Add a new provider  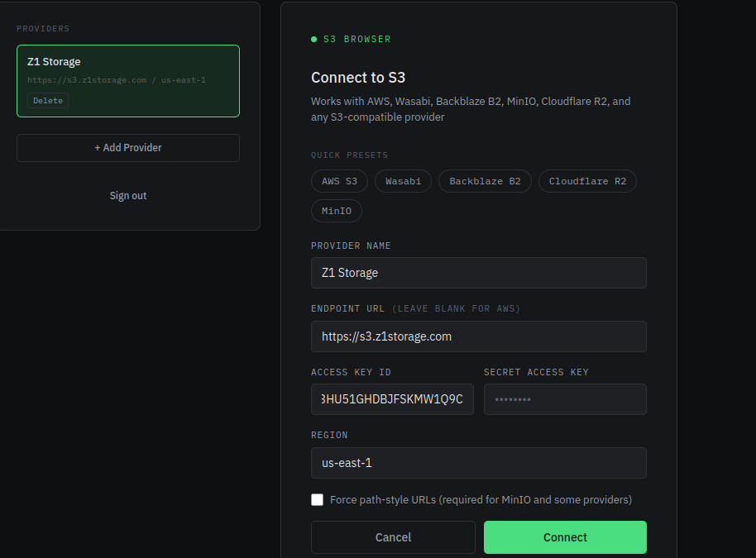click(127, 148)
